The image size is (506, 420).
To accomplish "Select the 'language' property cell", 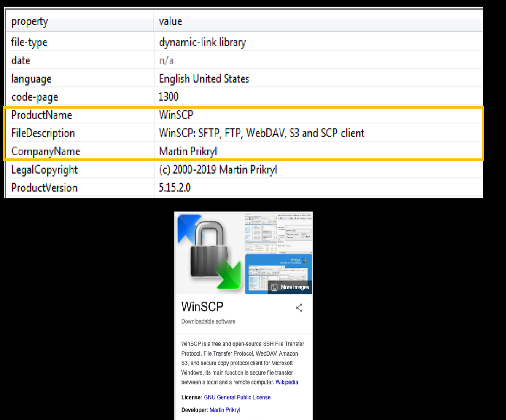I will tap(79, 79).
